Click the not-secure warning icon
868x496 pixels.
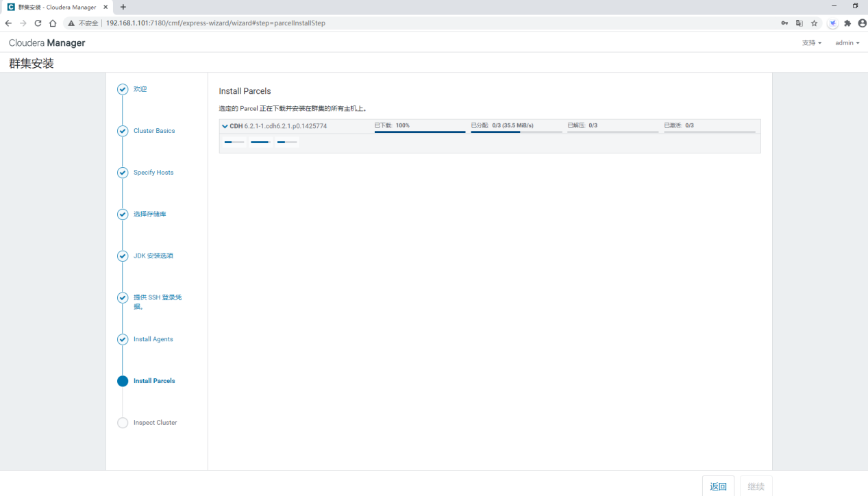71,23
